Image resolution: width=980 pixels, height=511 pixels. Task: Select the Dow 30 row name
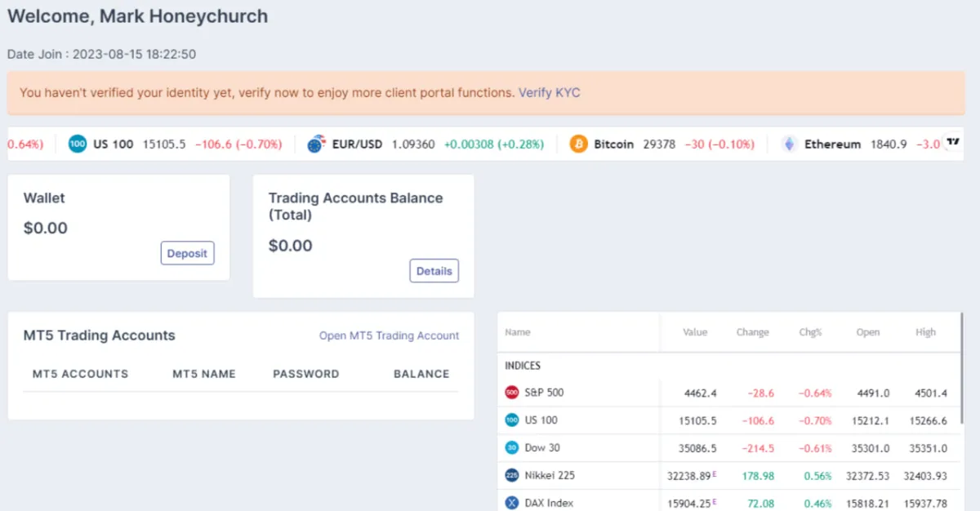(x=542, y=448)
